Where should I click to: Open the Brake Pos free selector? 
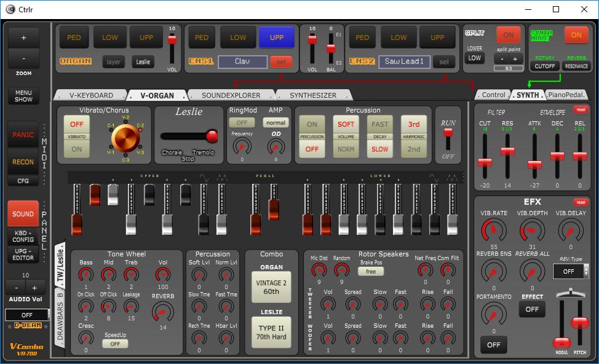click(x=371, y=272)
